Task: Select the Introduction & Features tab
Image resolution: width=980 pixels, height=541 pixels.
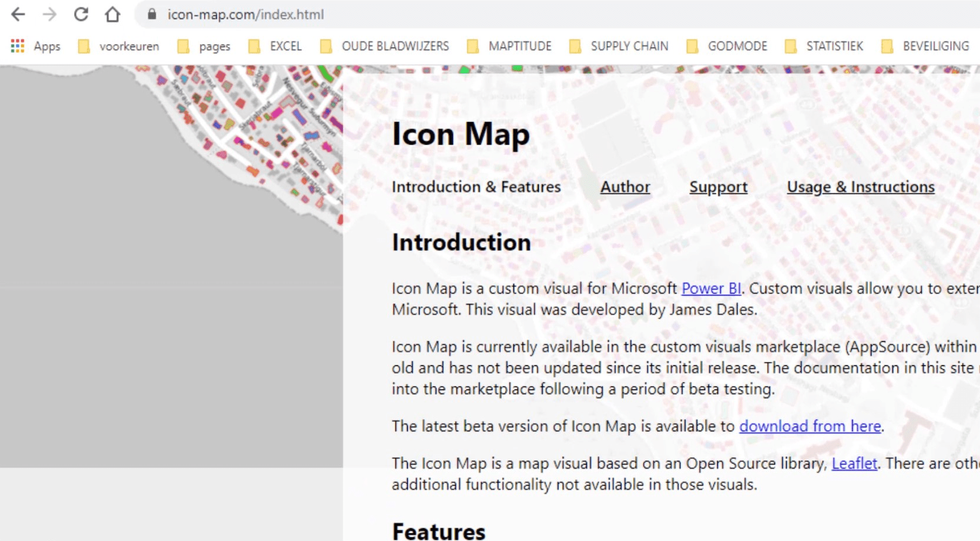Action: 476,187
